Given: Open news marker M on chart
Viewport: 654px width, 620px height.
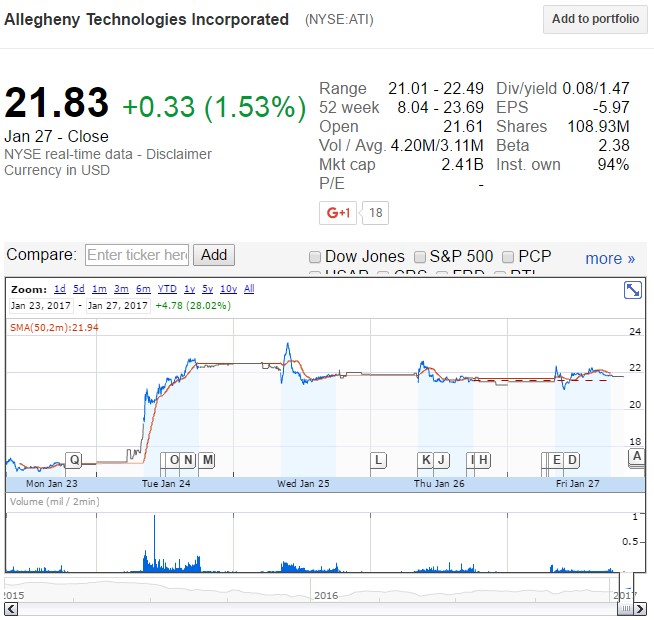Looking at the screenshot, I should point(207,460).
